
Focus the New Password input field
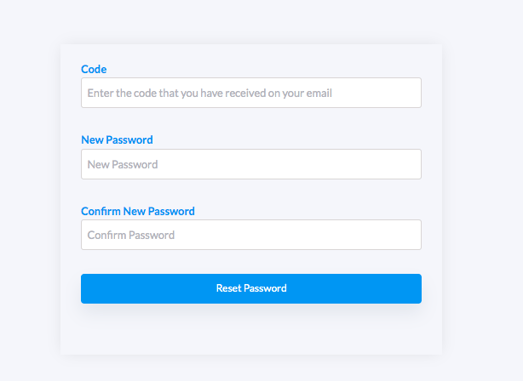click(251, 164)
